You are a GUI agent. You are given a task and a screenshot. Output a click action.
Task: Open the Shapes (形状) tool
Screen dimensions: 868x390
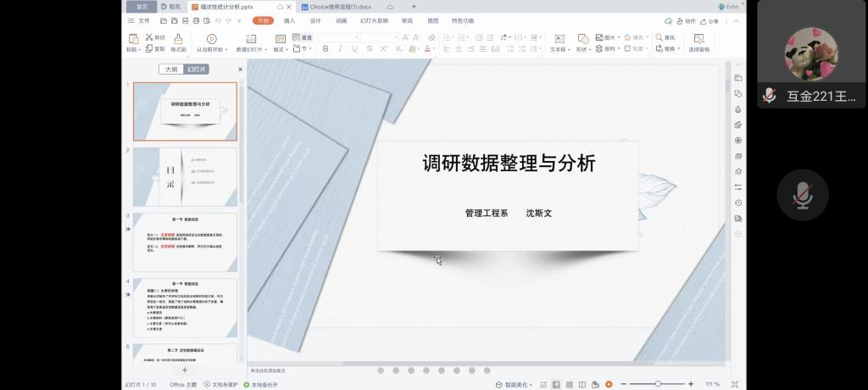(582, 39)
